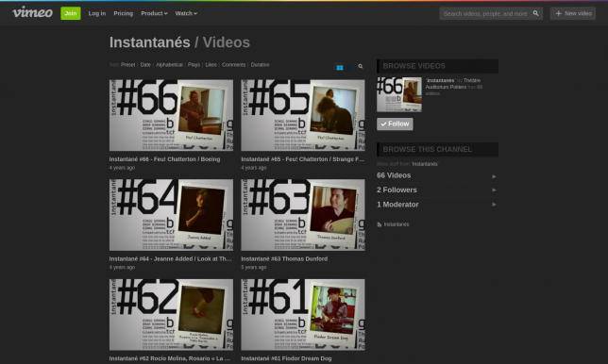Image resolution: width=608 pixels, height=364 pixels.
Task: Open title Instantané #61 Fiodor Dream Dog
Action: 286,358
